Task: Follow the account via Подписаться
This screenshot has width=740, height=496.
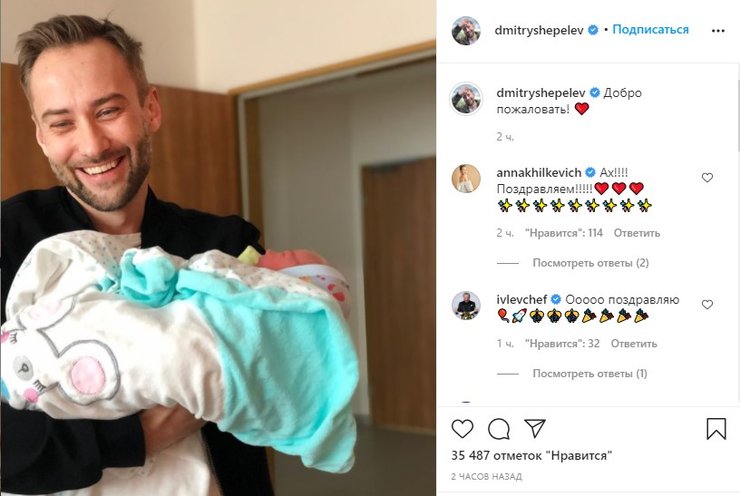Action: click(x=650, y=30)
